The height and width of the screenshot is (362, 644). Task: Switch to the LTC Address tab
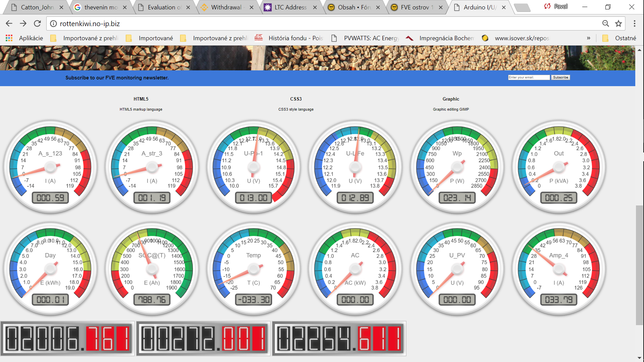290,7
